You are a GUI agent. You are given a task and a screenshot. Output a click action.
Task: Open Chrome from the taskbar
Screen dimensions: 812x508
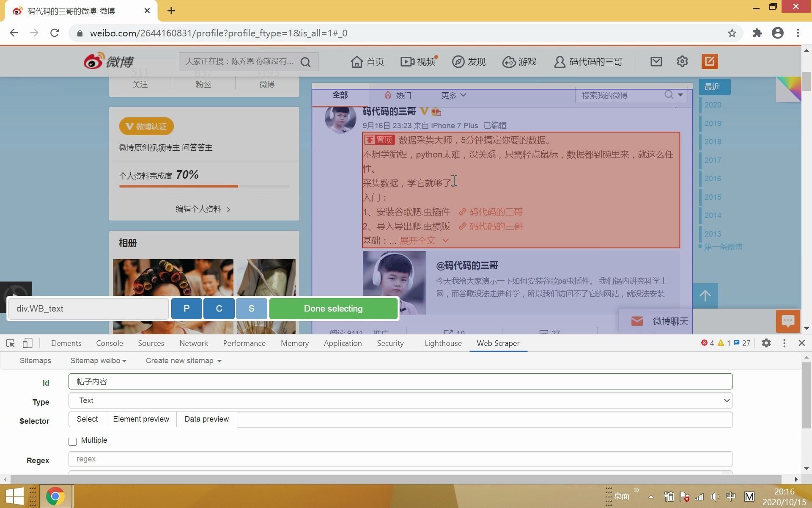55,496
